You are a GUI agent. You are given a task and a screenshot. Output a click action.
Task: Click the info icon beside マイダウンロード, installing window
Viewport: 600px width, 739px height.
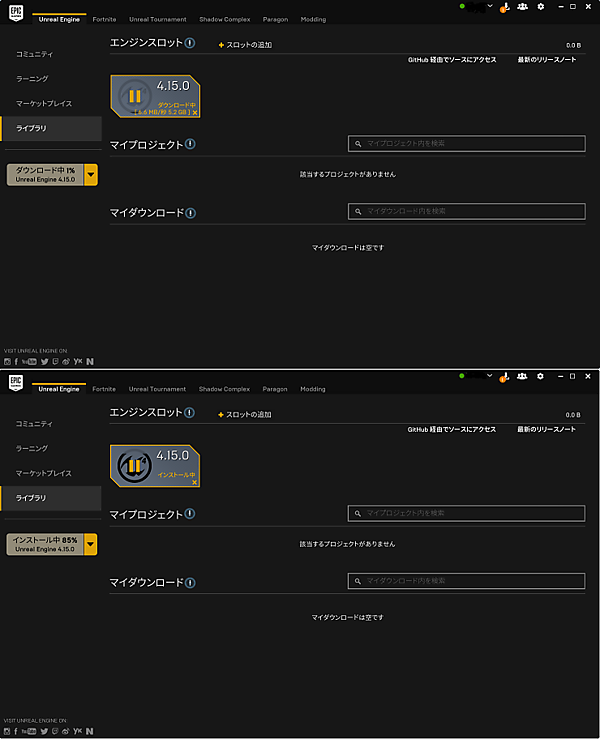pos(190,583)
